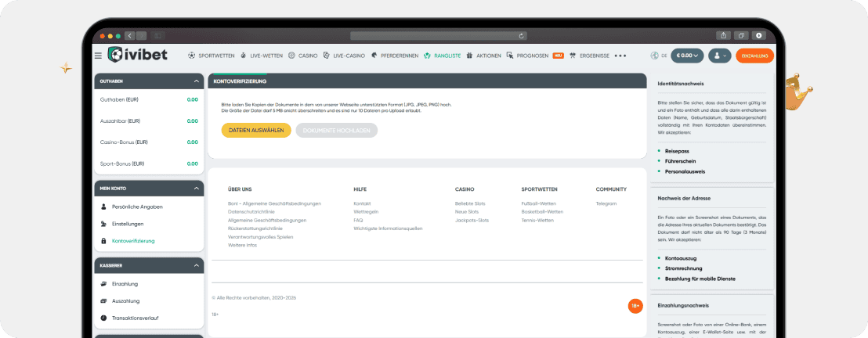Open Basketball-Wetten footer link
The width and height of the screenshot is (868, 338).
tap(542, 212)
